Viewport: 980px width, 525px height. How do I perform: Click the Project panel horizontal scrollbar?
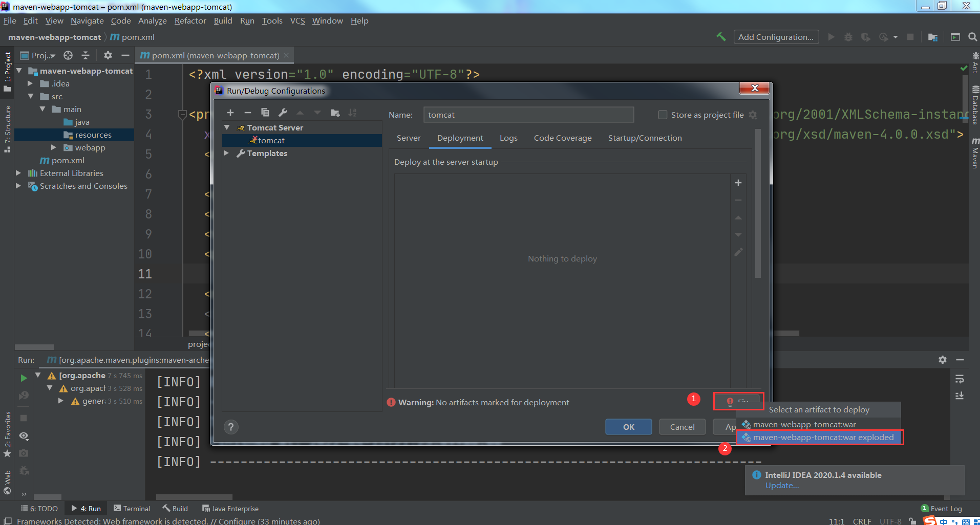34,347
